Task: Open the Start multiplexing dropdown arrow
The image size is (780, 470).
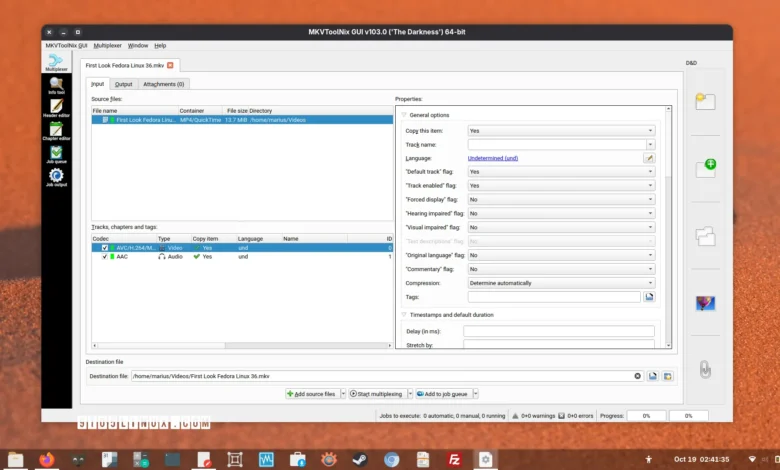Action: (410, 394)
